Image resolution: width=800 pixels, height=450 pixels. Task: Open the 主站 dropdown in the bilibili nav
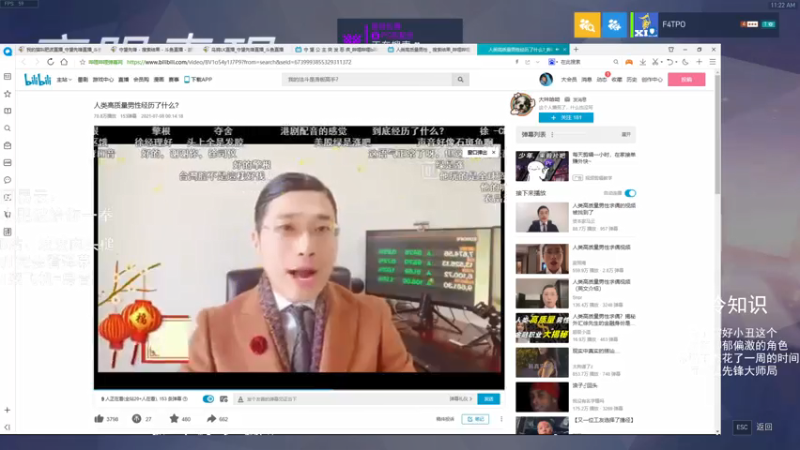pyautogui.click(x=64, y=80)
